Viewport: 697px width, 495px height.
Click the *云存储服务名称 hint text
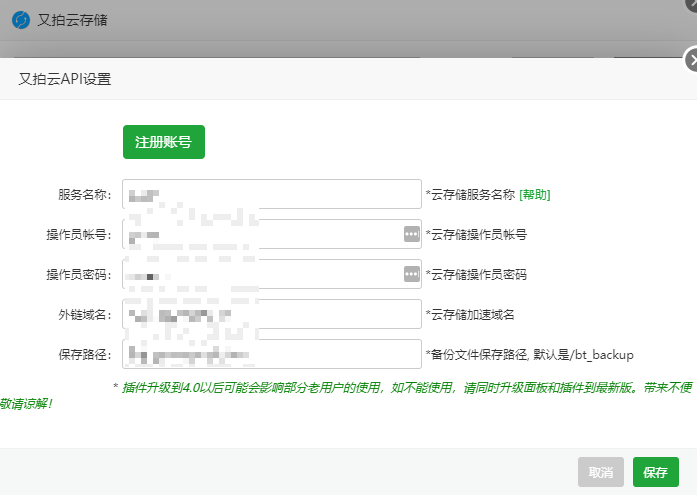click(x=470, y=195)
